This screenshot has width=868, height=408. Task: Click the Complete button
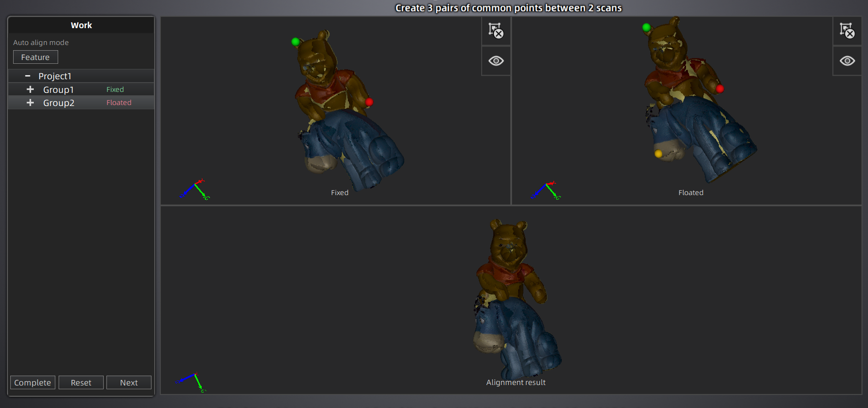(x=33, y=383)
